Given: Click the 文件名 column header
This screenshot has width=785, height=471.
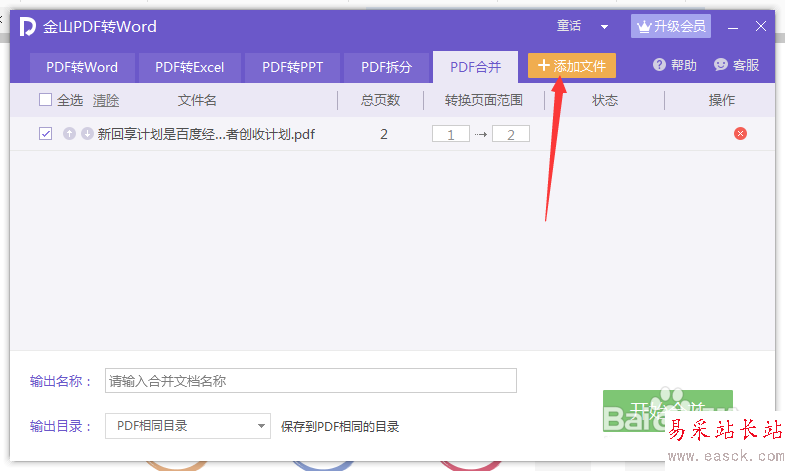Looking at the screenshot, I should [x=197, y=101].
